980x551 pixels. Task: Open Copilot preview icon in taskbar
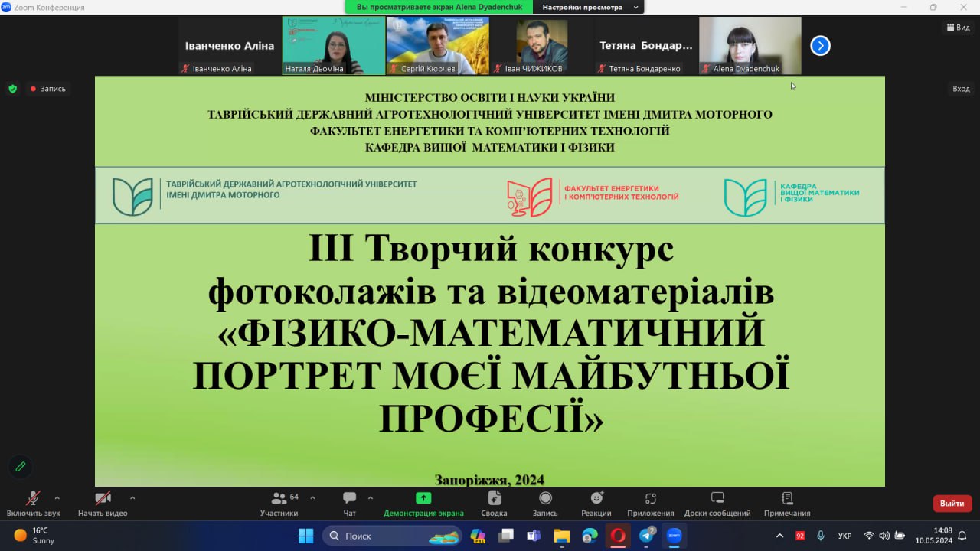coord(478,536)
